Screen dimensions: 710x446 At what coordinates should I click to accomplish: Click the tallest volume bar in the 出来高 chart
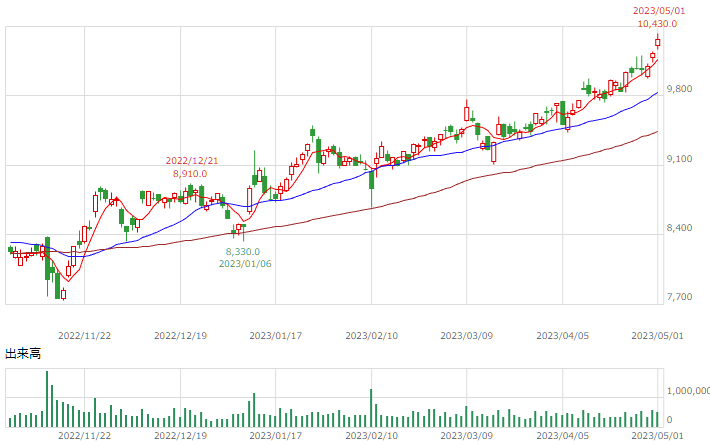tap(47, 399)
